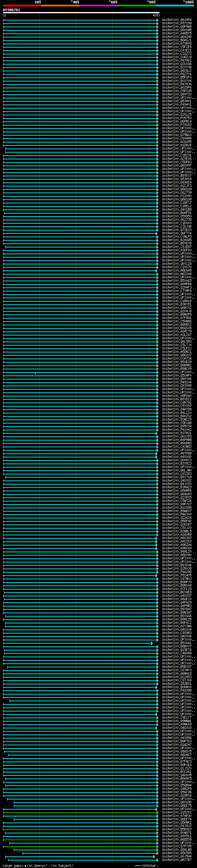Select hit UniRef100_B9I718

pyautogui.click(x=177, y=477)
